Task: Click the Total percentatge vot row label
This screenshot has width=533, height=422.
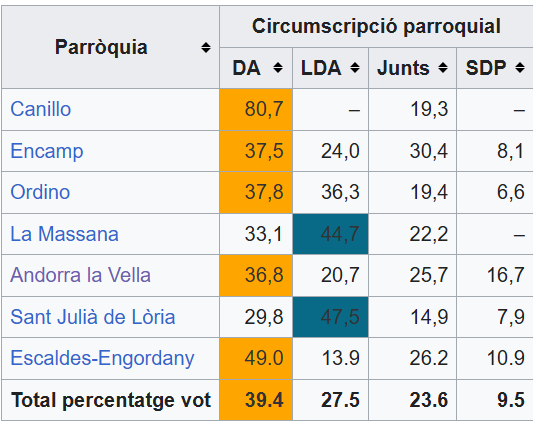Action: pyautogui.click(x=111, y=400)
